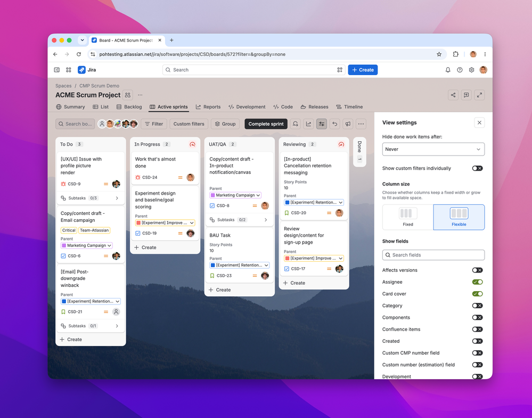Click the Jira logo home icon
This screenshot has height=418, width=532.
coord(81,70)
